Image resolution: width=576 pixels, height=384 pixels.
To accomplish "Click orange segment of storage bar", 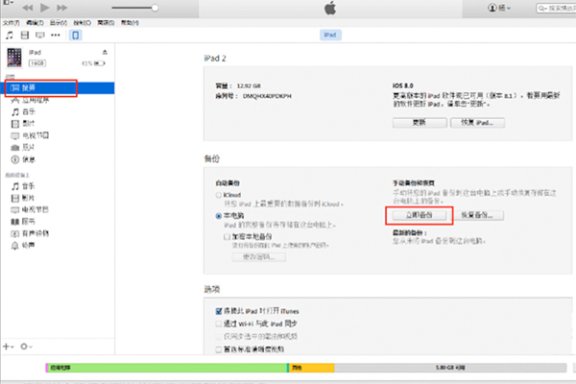I will (x=312, y=367).
